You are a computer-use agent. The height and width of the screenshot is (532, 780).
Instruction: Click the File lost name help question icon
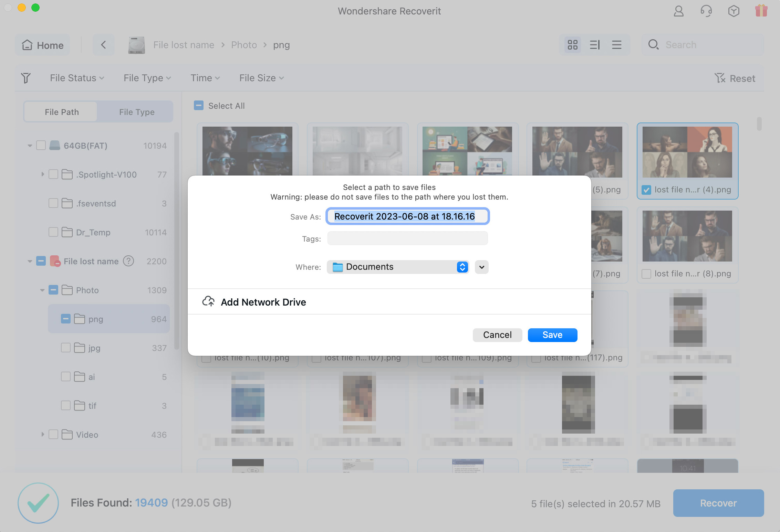tap(128, 261)
